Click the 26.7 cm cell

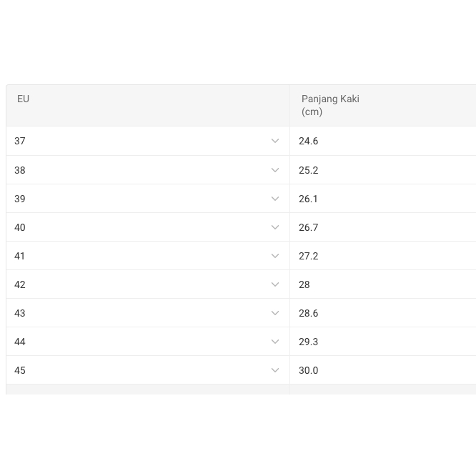(309, 227)
